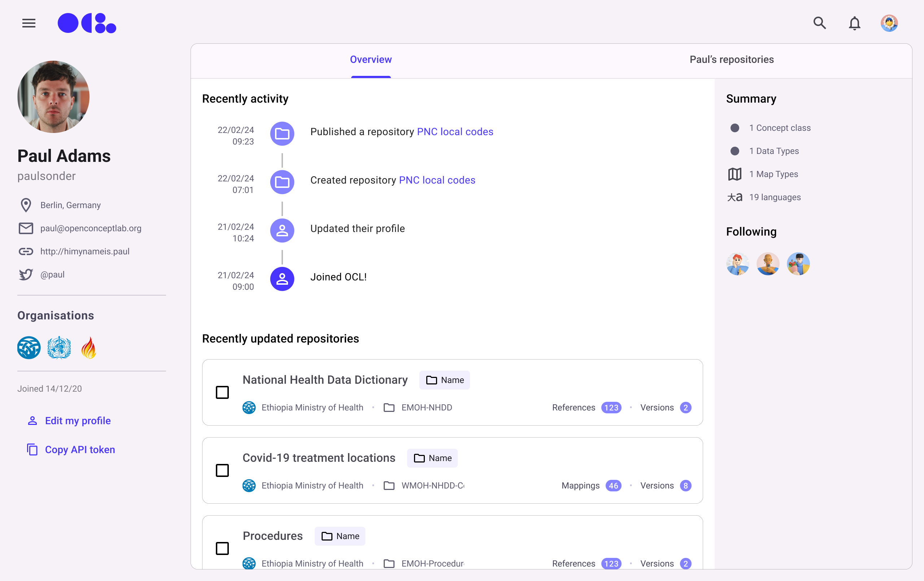The height and width of the screenshot is (581, 924).
Task: Check the National Health Data Dictionary checkbox
Action: 222,392
